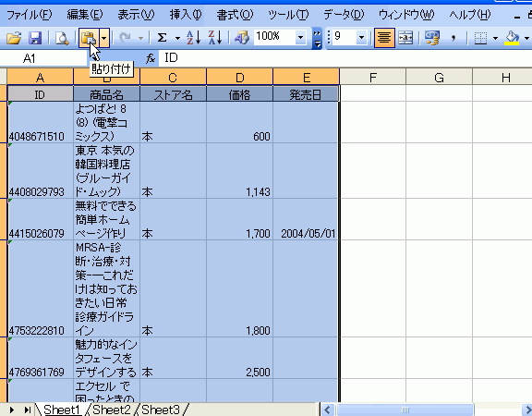Select column D header
The width and height of the screenshot is (532, 416).
coord(239,78)
